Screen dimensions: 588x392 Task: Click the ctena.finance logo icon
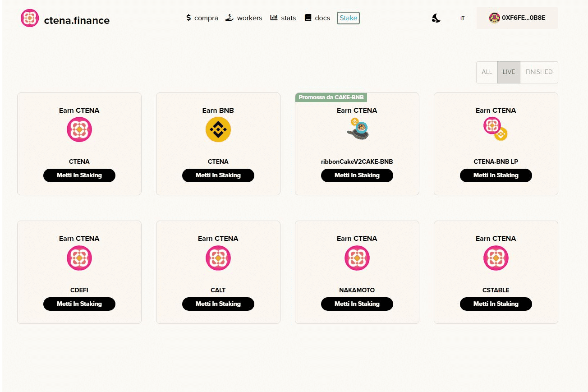pyautogui.click(x=30, y=18)
